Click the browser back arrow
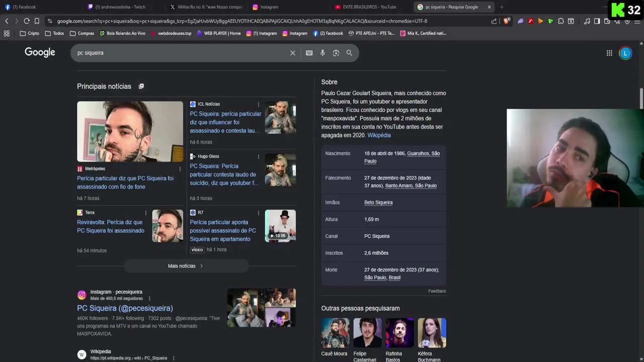Image resolution: width=644 pixels, height=362 pixels. (7, 21)
